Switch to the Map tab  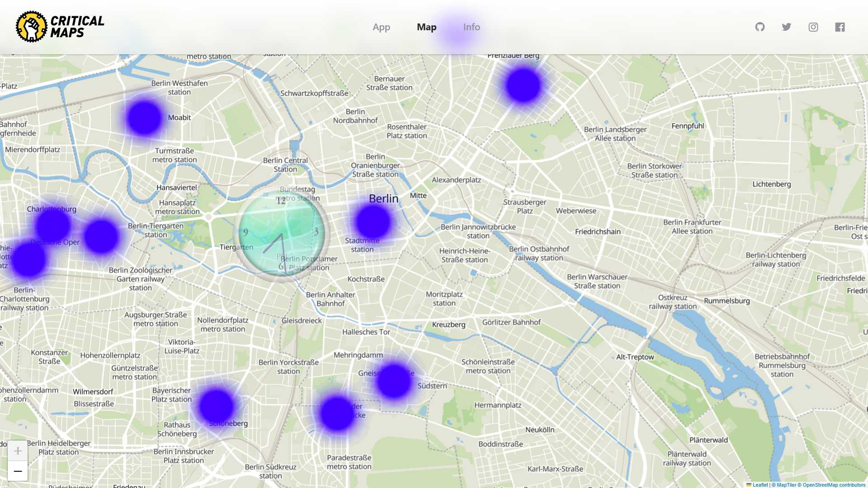(426, 27)
